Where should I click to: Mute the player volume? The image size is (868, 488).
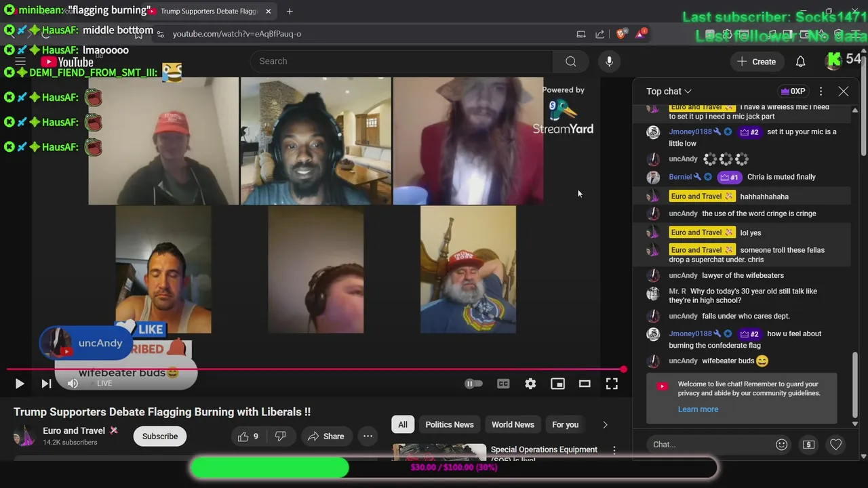(x=73, y=384)
